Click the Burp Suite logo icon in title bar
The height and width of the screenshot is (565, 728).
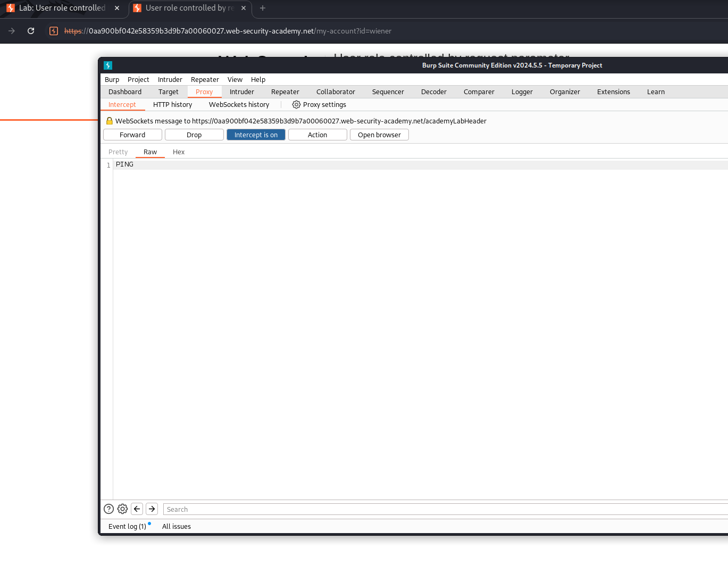108,65
